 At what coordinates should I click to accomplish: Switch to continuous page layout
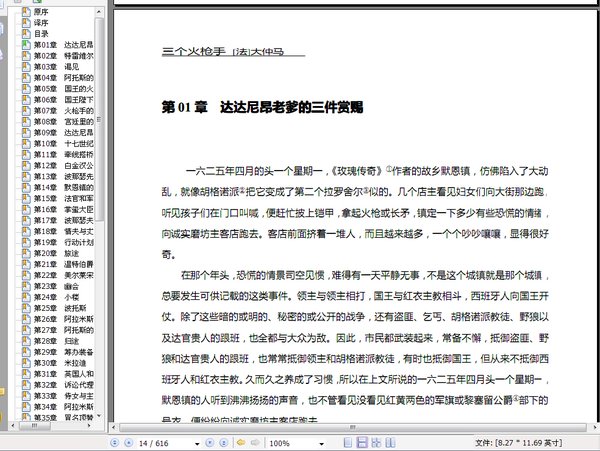(362, 443)
